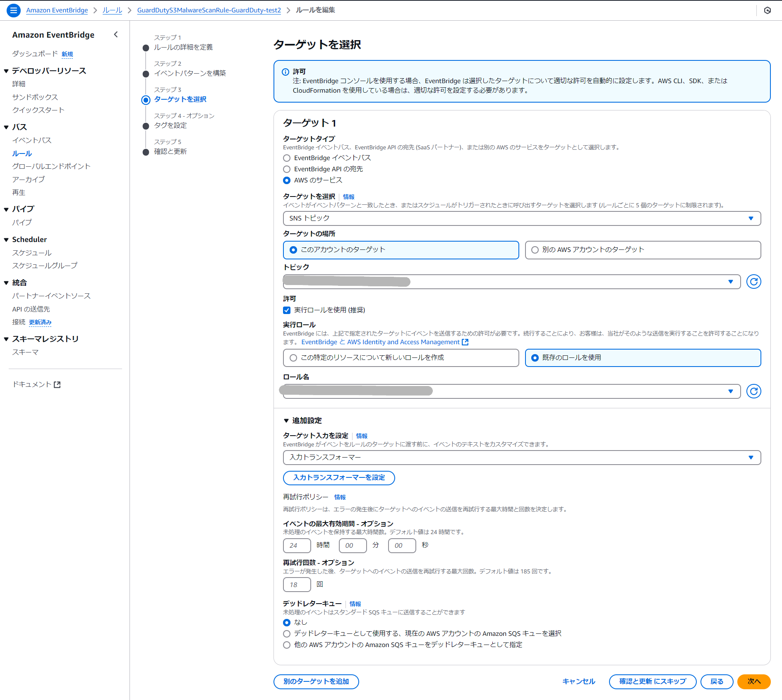782x700 pixels.
Task: Open the トピック dropdown
Action: (x=512, y=282)
